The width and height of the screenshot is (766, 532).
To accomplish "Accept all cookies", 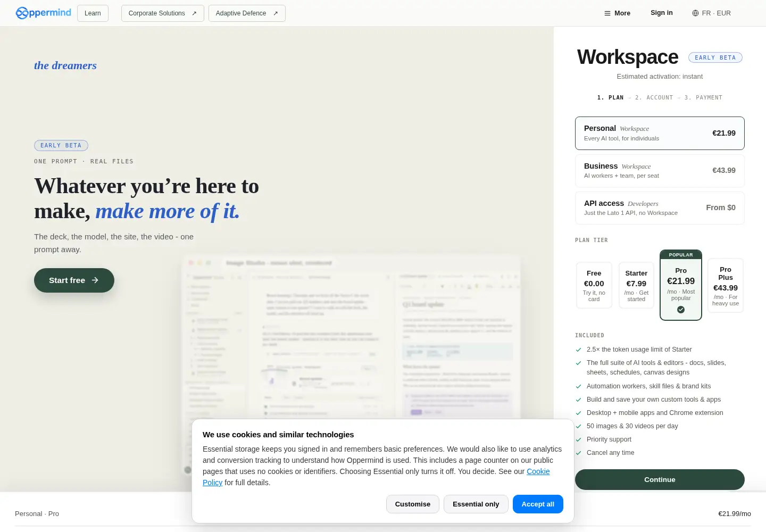I will [538, 504].
